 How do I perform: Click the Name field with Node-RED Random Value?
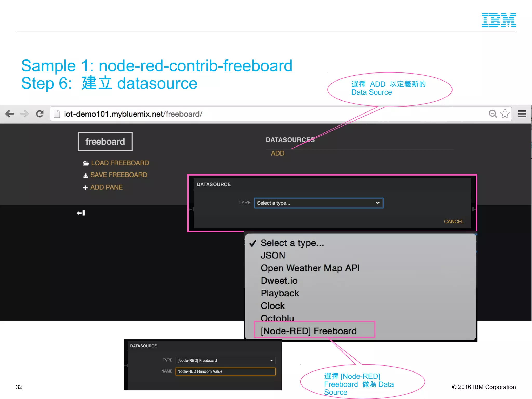(x=225, y=371)
